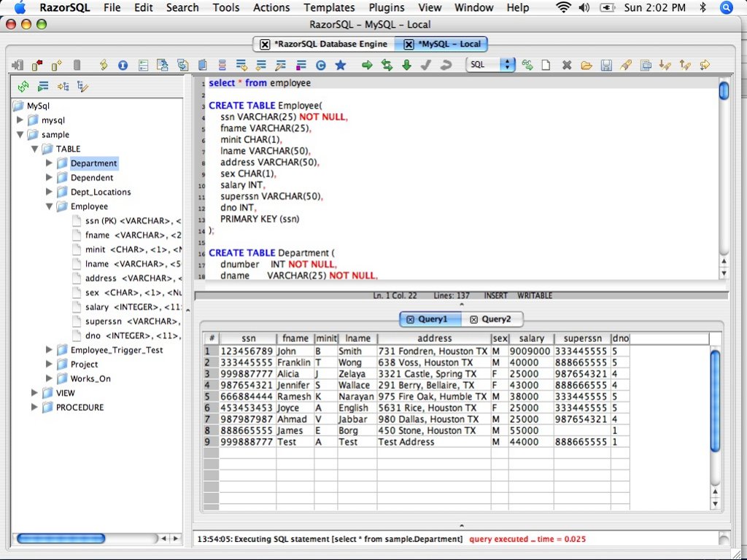Select the Department table in navigator

click(x=93, y=163)
